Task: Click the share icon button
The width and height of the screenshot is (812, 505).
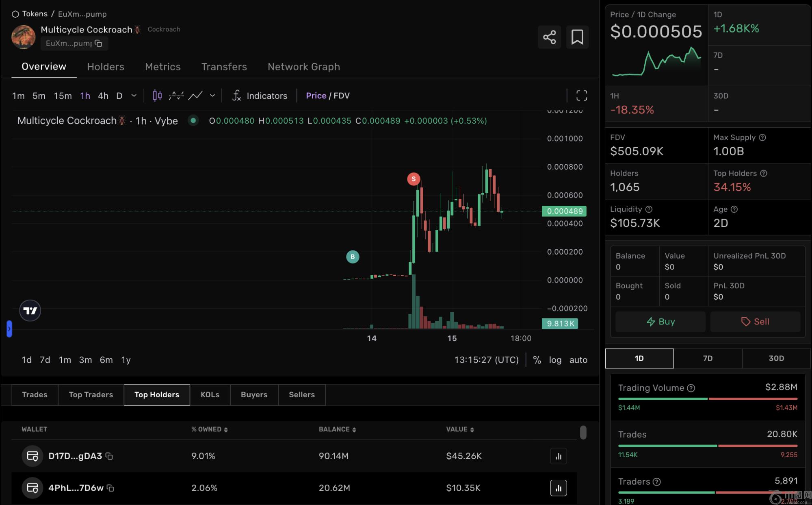Action: [549, 37]
